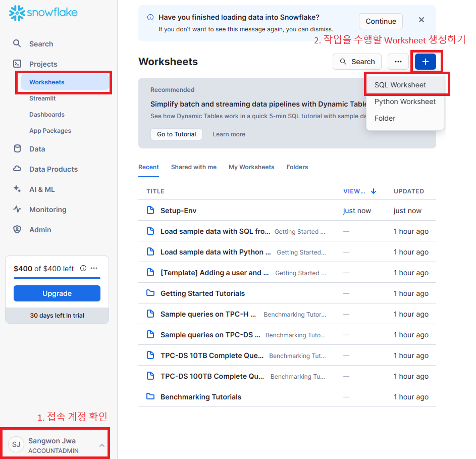
Task: Click the folder icon of Getting Started Tutorials
Action: pos(150,293)
